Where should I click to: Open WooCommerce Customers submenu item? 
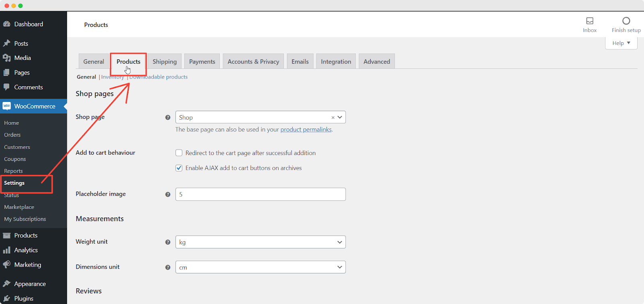(17, 147)
